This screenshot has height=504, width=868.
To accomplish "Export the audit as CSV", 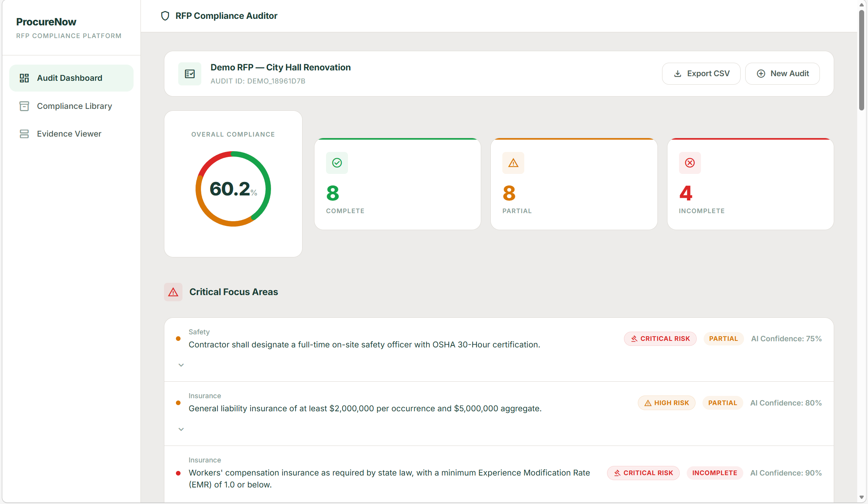I will [701, 73].
